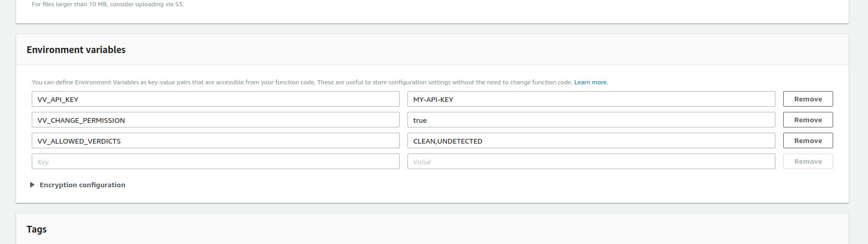Click the 'These are useful to store' sentence
The width and height of the screenshot is (868, 244).
(x=445, y=82)
